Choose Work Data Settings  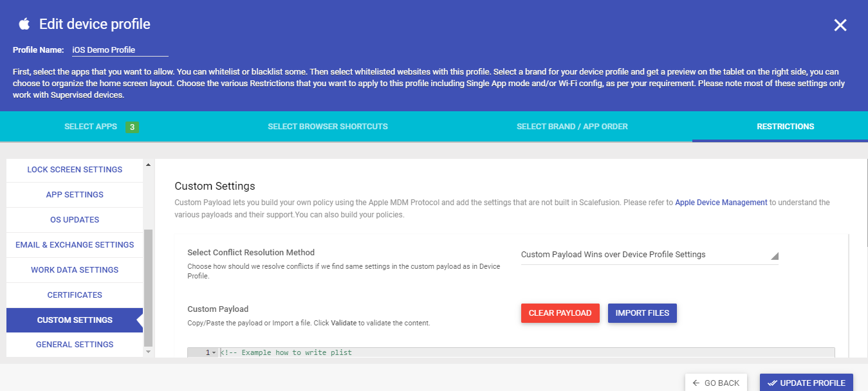pos(75,270)
